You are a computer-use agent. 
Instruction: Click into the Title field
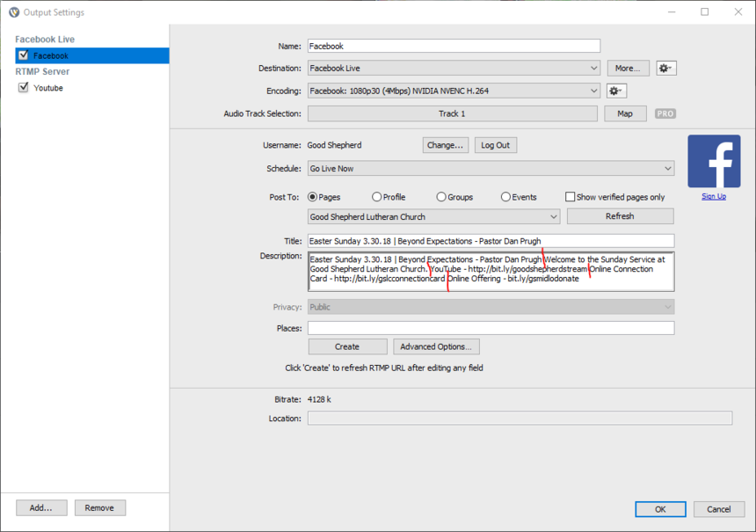pos(491,241)
